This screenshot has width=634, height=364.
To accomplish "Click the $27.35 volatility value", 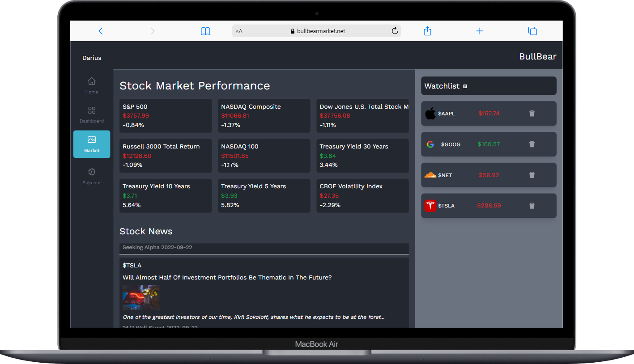I will pyautogui.click(x=329, y=196).
